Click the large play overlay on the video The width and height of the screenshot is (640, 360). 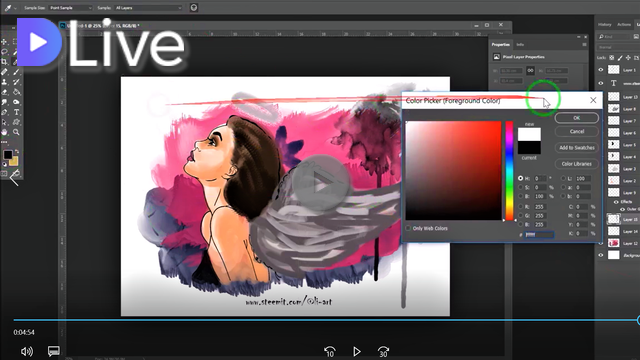click(x=321, y=183)
